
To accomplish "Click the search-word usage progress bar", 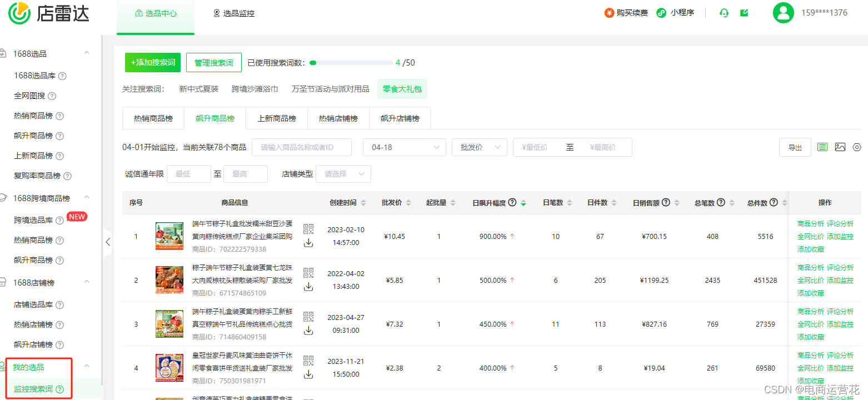I will pyautogui.click(x=351, y=63).
